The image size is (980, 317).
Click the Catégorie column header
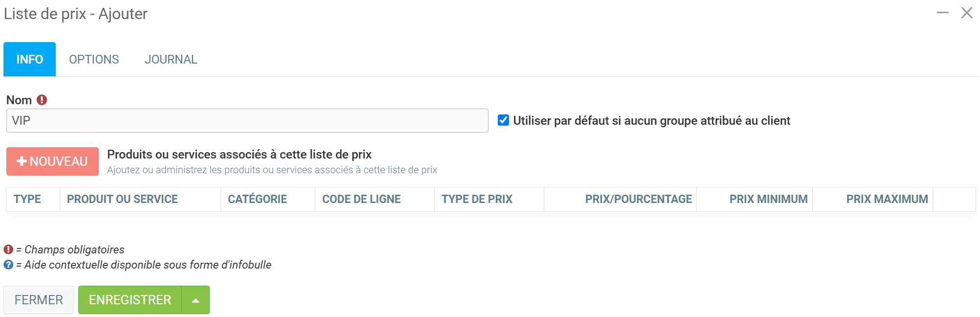(257, 199)
